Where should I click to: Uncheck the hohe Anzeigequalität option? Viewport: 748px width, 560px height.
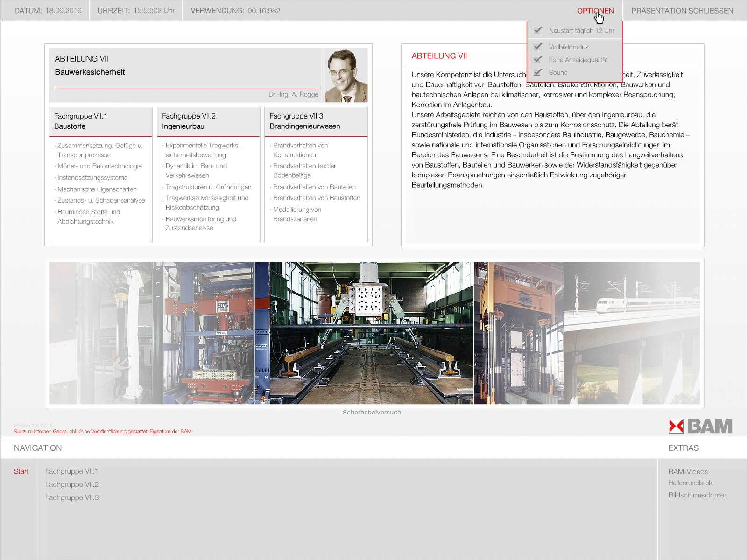click(538, 60)
